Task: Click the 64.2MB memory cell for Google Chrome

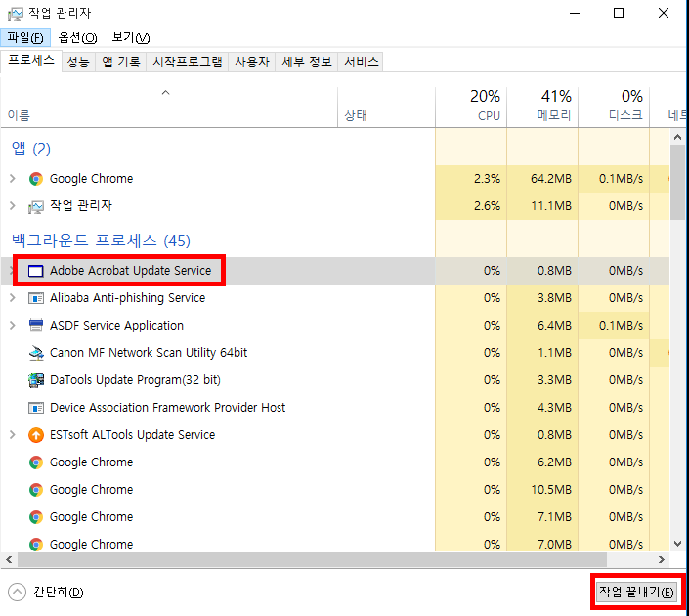Action: (x=542, y=179)
